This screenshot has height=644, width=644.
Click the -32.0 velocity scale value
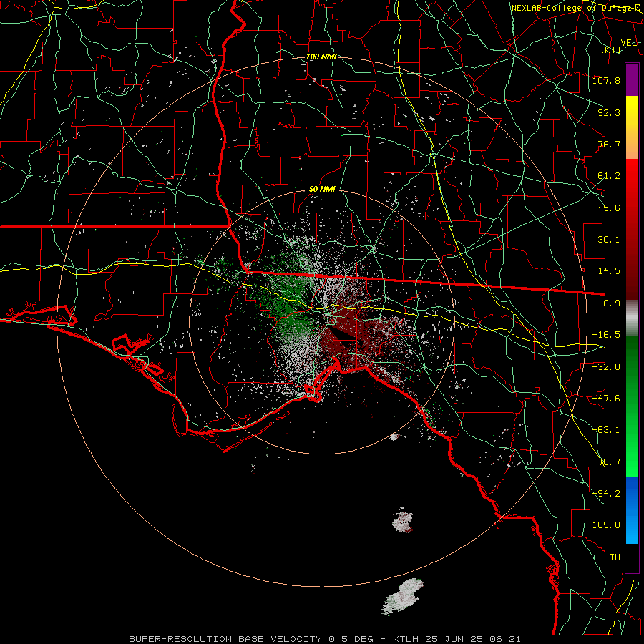(606, 367)
